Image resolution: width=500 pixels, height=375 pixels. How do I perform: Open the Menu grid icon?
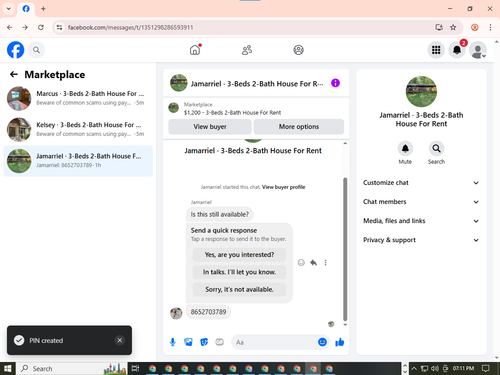436,50
